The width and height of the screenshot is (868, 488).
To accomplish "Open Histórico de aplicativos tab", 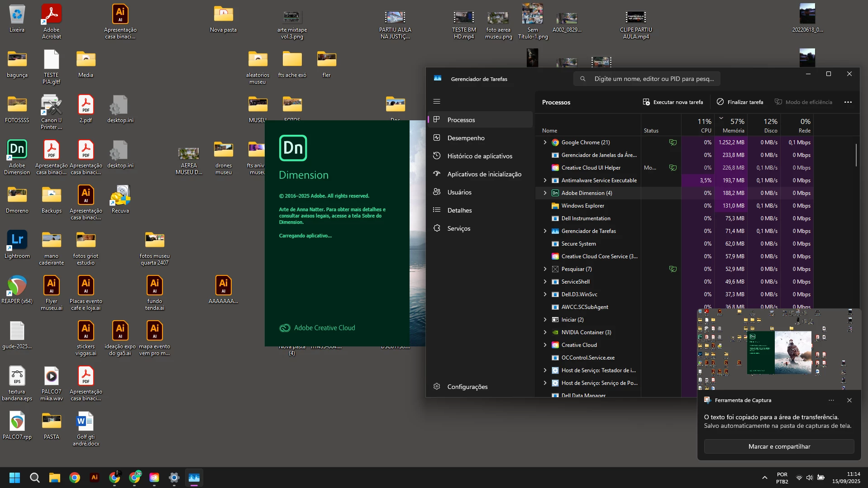I will pos(480,156).
